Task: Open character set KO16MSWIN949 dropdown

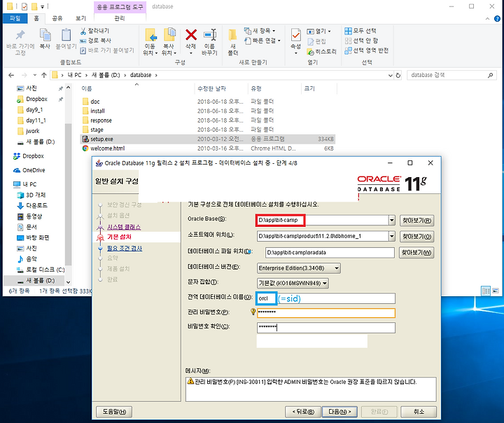Action: pos(293,283)
